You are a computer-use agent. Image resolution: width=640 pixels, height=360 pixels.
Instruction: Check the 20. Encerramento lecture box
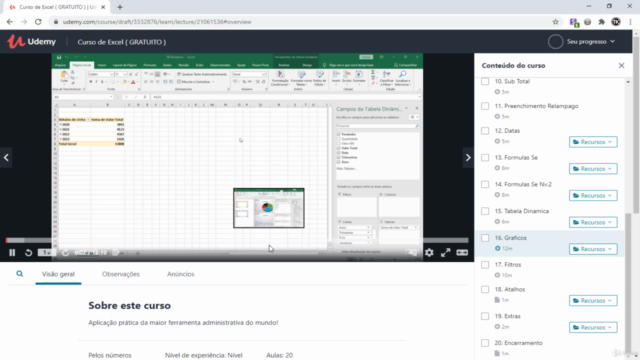485,343
